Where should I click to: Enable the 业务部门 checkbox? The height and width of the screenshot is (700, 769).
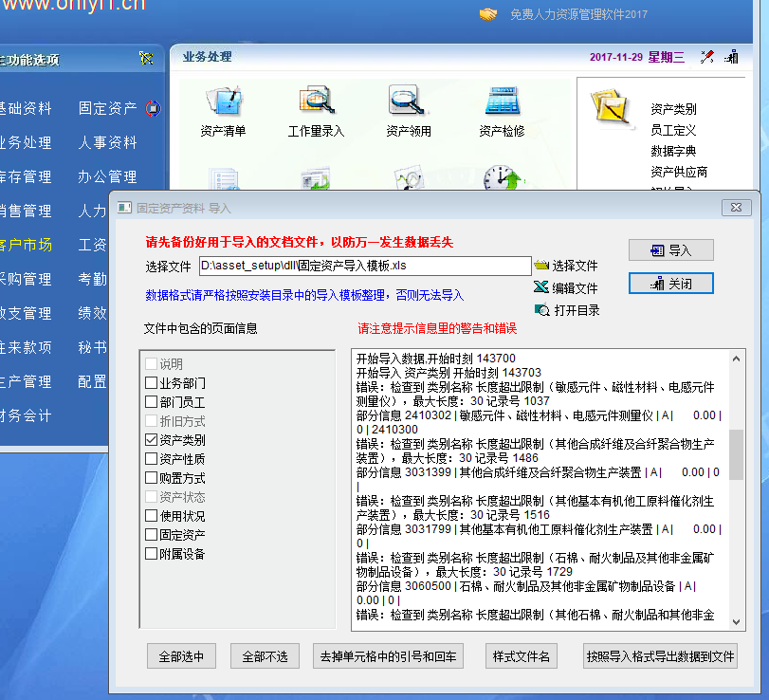point(152,383)
